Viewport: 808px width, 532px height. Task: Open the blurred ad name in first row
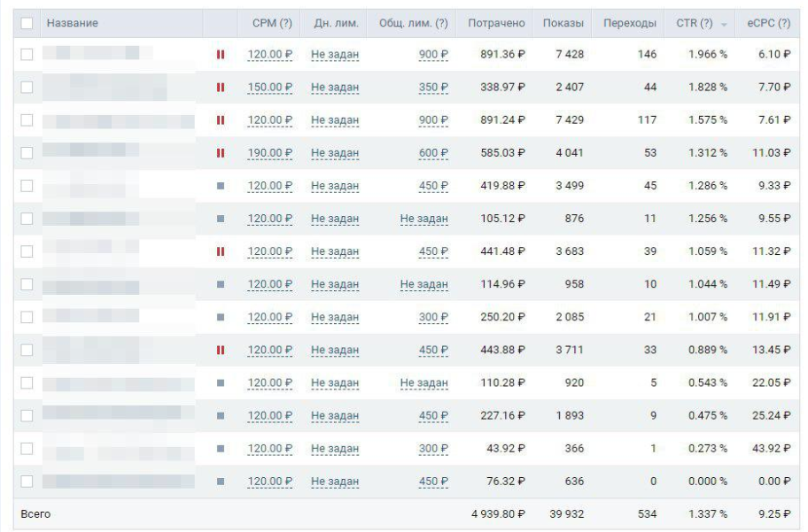point(97,52)
